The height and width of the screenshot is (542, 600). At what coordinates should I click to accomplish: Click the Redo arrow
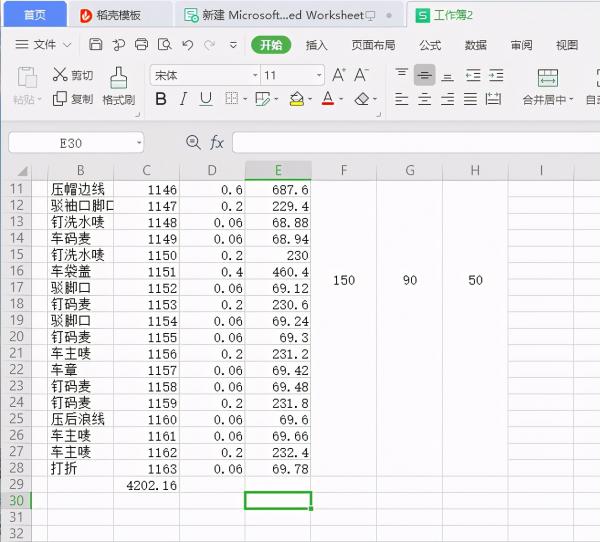pos(209,45)
